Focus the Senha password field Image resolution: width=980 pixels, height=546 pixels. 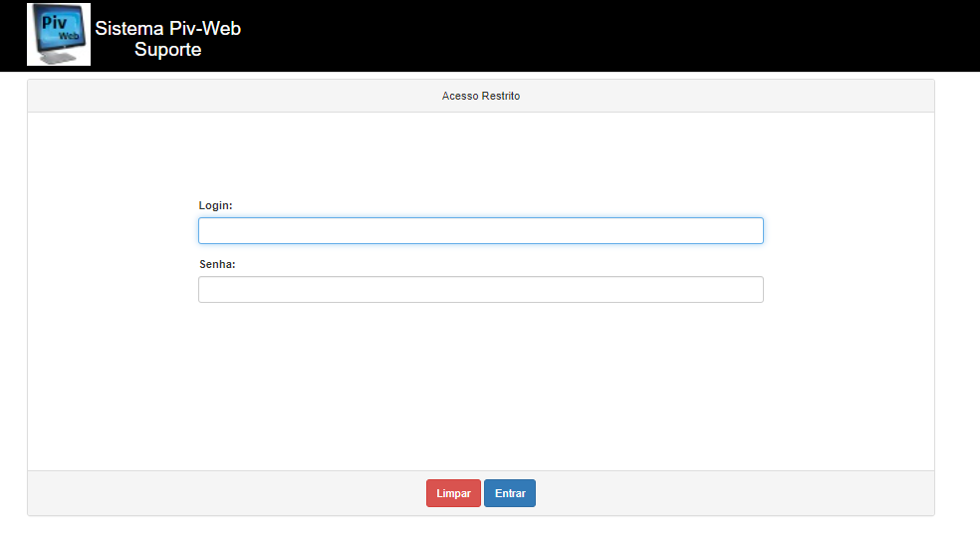481,290
